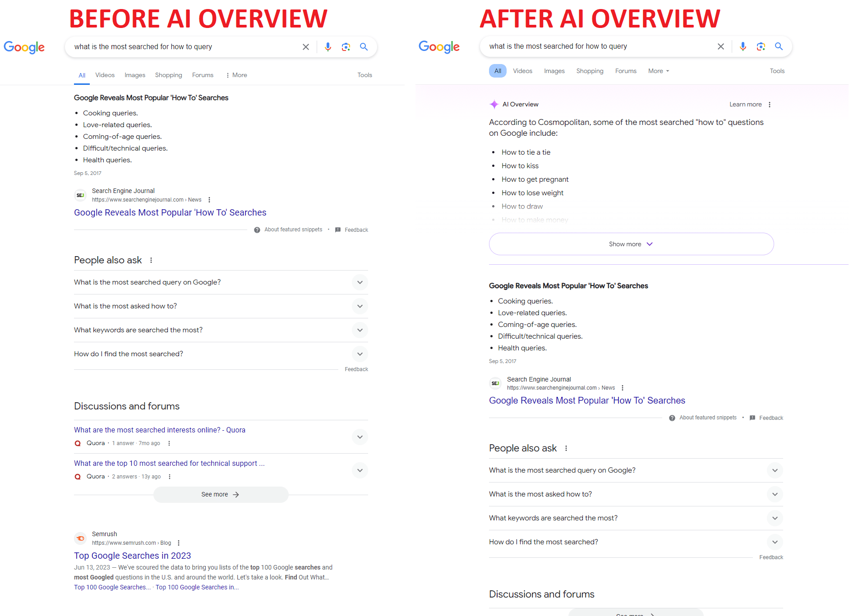849x616 pixels.
Task: Expand 'What keywords are searched the most?' on right
Action: click(636, 518)
